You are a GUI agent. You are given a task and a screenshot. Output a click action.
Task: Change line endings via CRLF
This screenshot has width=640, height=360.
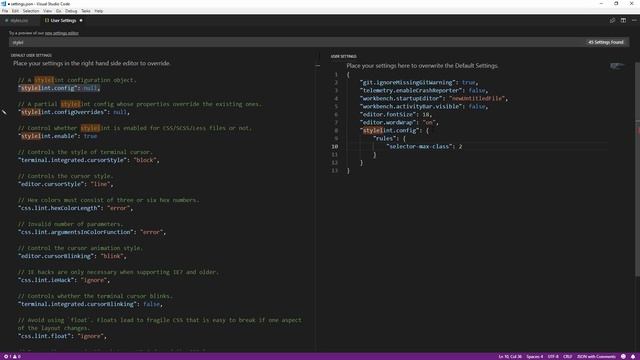coord(568,356)
